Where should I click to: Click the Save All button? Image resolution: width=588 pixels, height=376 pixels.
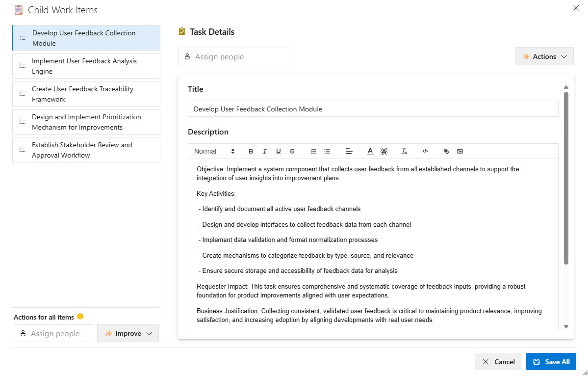[551, 361]
